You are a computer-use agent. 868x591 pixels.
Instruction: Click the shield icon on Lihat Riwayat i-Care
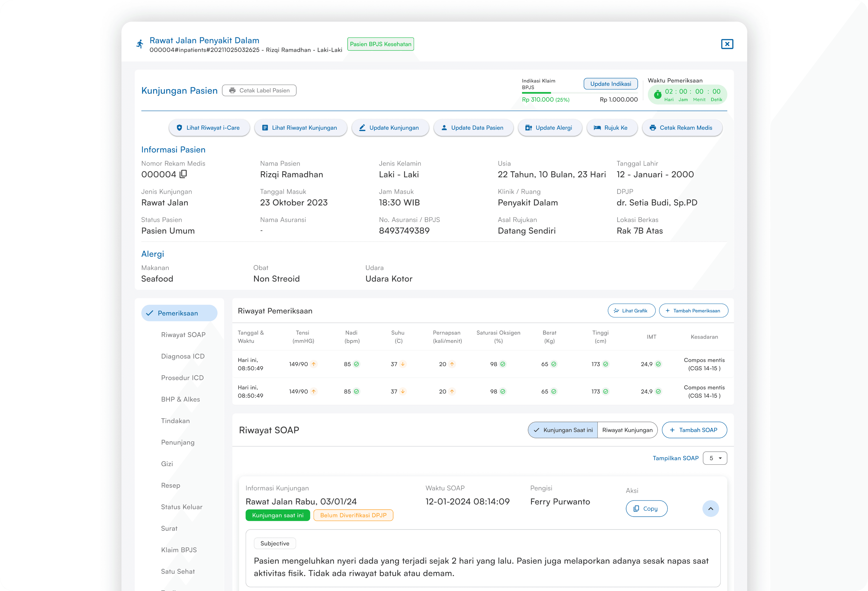[179, 128]
